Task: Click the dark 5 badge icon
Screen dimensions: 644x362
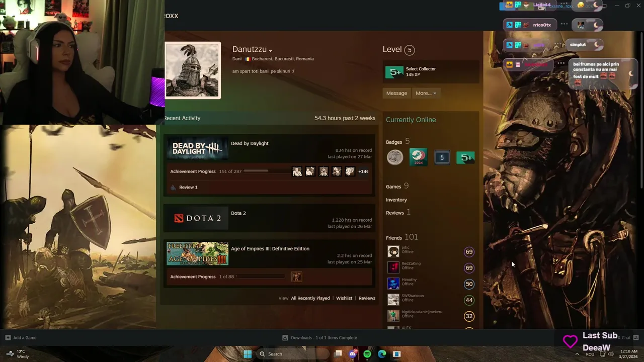Action: (442, 157)
